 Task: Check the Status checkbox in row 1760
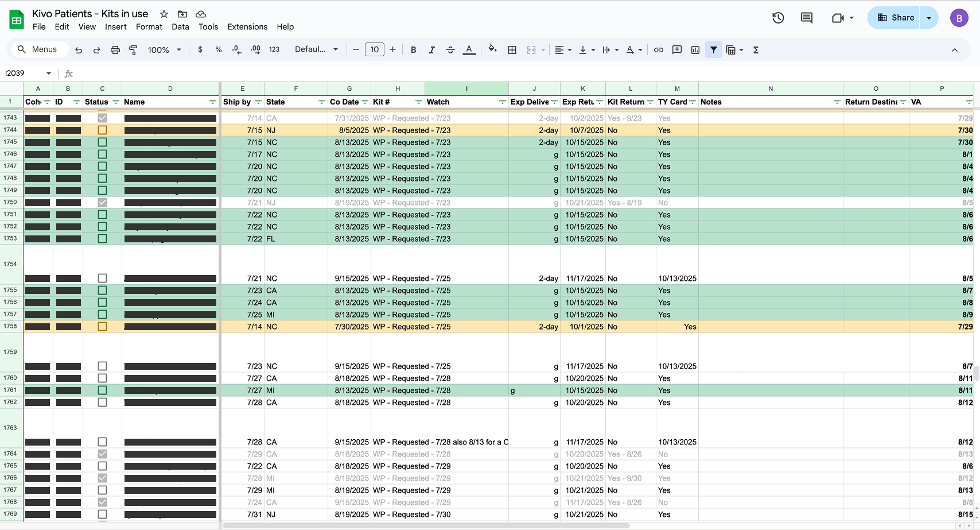(x=102, y=378)
